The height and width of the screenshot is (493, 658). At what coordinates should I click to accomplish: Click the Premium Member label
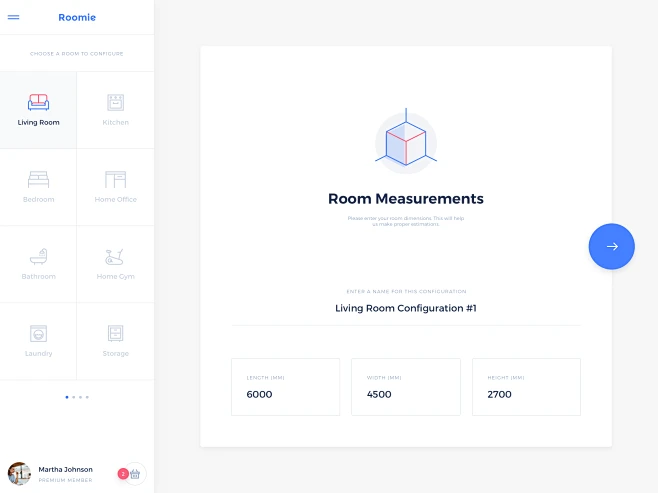click(x=65, y=480)
